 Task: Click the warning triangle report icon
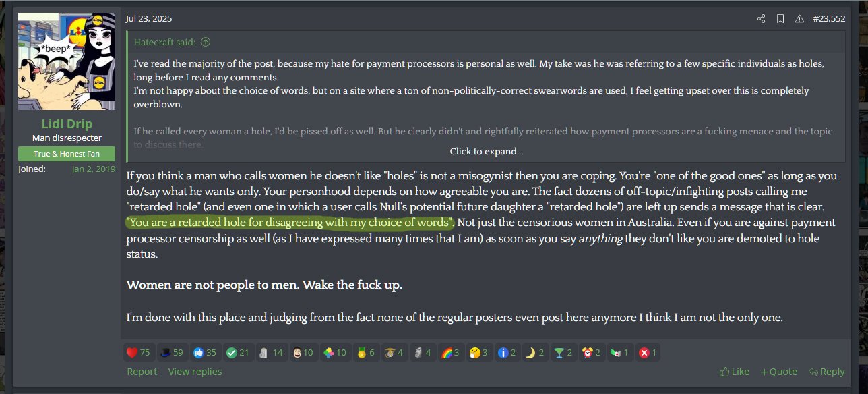[x=799, y=19]
